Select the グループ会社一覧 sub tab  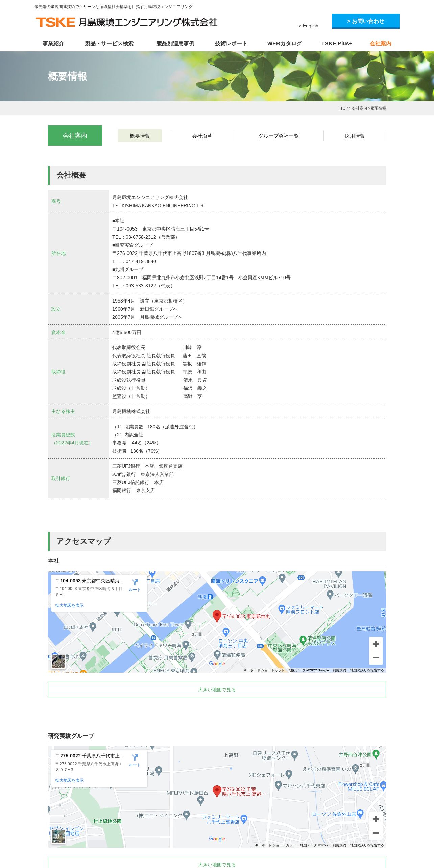(279, 136)
